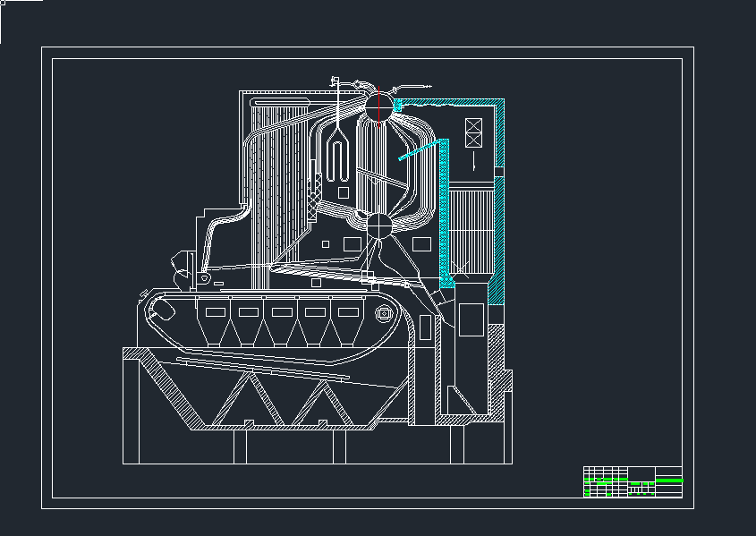
Task: Click the long green bar in the title block
Action: (669, 481)
